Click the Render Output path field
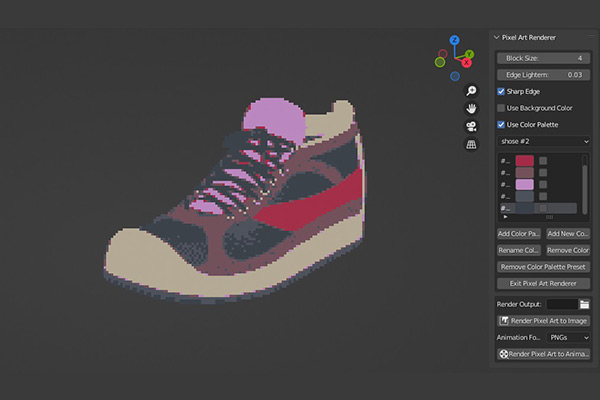The height and width of the screenshot is (400, 600). [x=562, y=304]
